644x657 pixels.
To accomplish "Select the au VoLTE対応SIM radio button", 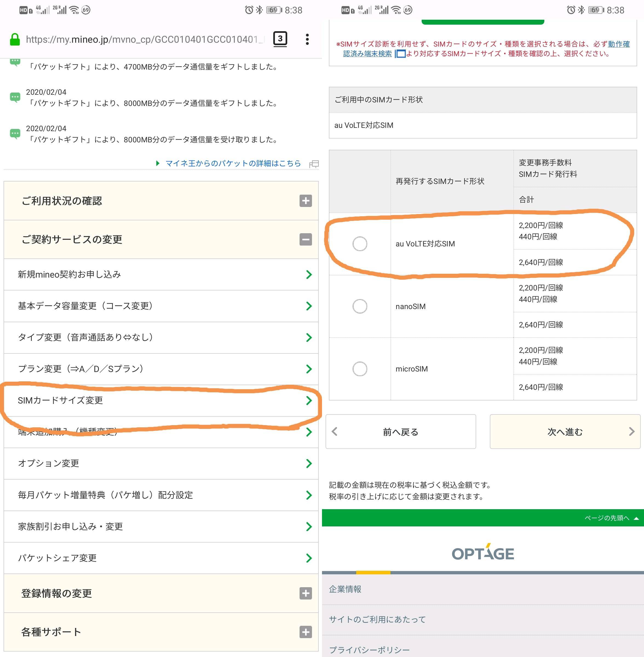I will coord(360,243).
